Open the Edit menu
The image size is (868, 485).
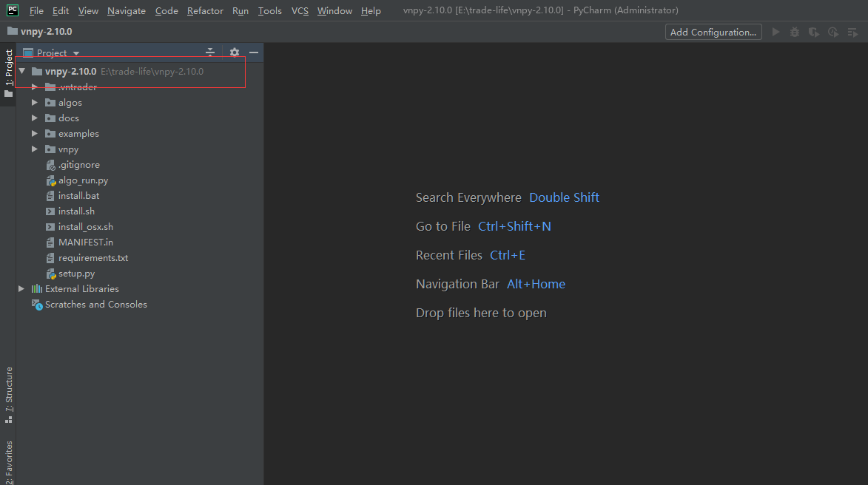click(61, 10)
